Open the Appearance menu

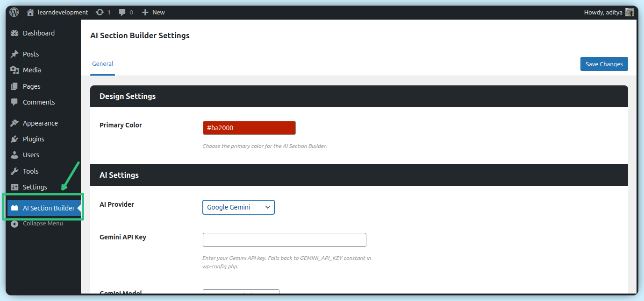[x=40, y=123]
